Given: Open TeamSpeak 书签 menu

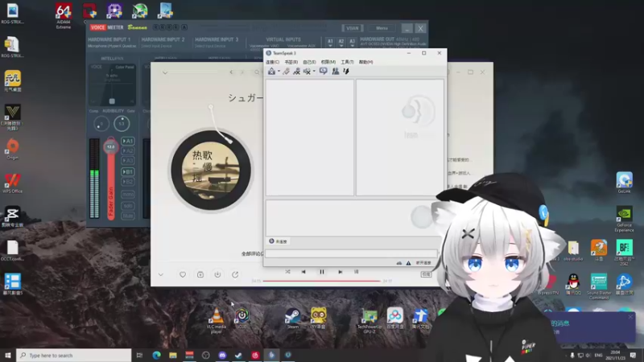Looking at the screenshot, I should click(291, 62).
